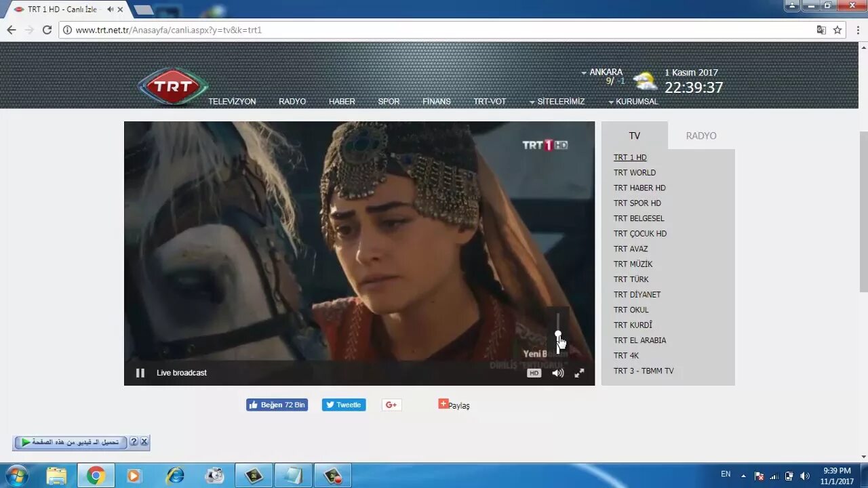Open the RADYO menu item

click(x=292, y=102)
